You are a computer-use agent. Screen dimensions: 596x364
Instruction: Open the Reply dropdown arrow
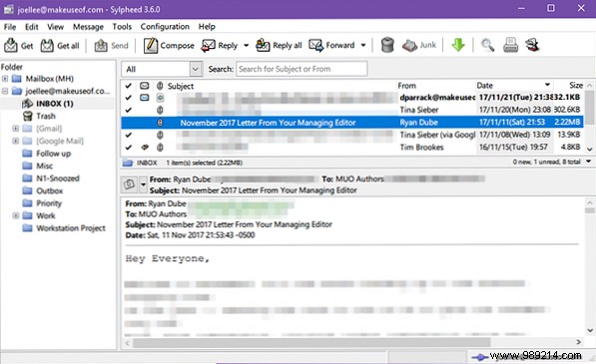pyautogui.click(x=246, y=46)
